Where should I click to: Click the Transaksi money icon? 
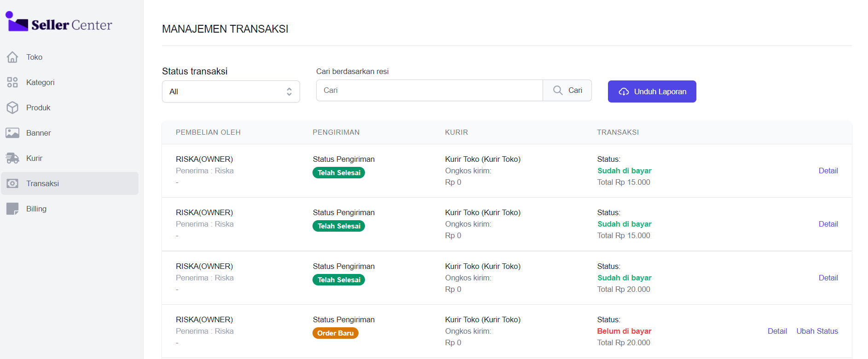tap(12, 183)
